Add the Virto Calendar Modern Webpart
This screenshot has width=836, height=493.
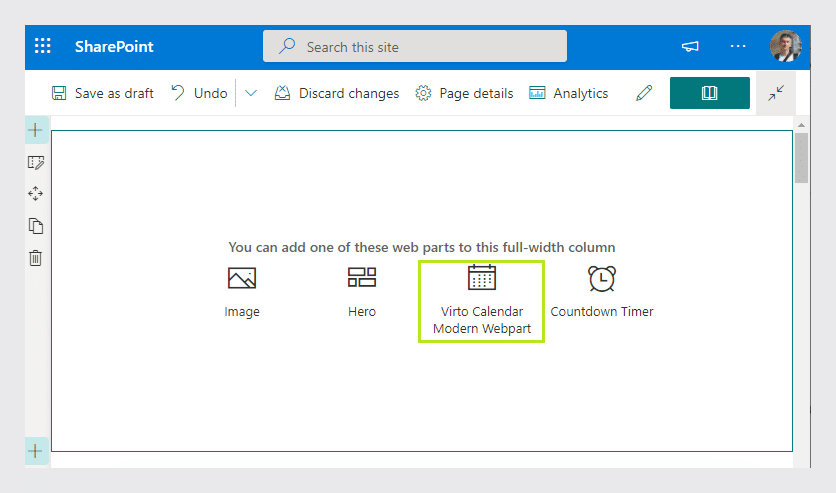pyautogui.click(x=482, y=301)
